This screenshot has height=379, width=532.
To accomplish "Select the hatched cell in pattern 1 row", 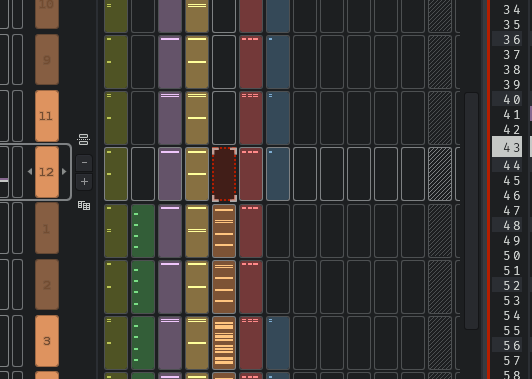I will pyautogui.click(x=440, y=231).
